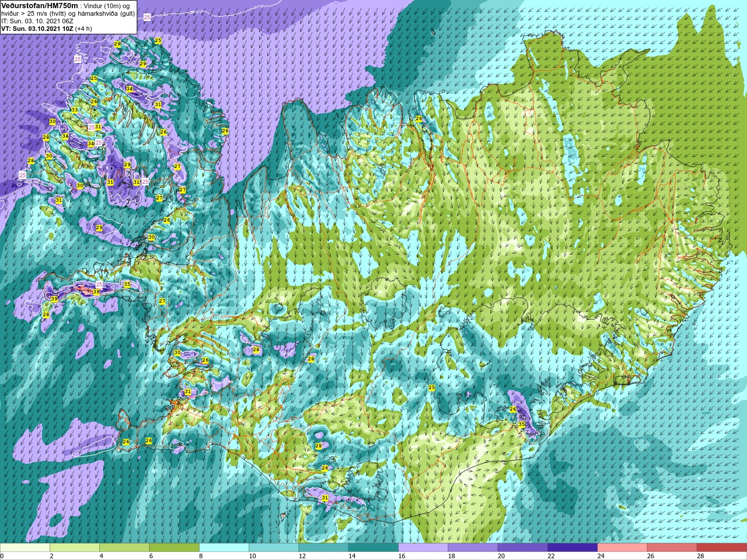Click the legend tick label "16"
This screenshot has width=747, height=560.
(402, 556)
